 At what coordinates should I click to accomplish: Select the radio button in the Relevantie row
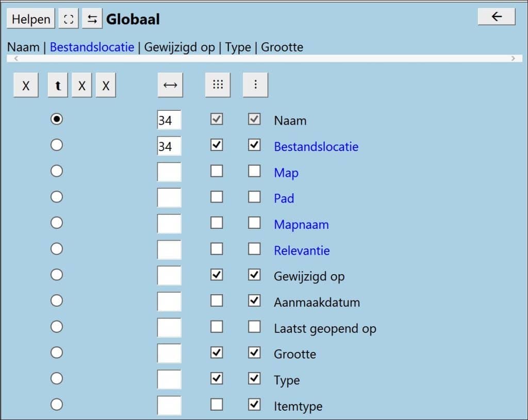coord(57,249)
